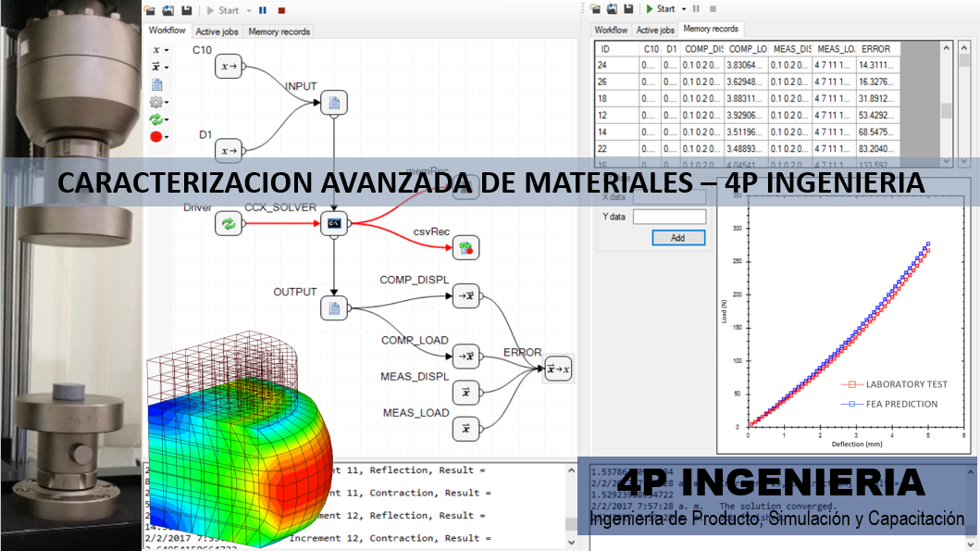The width and height of the screenshot is (980, 551).
Task: Click error cell 53.4292... in row 12
Action: 878,116
